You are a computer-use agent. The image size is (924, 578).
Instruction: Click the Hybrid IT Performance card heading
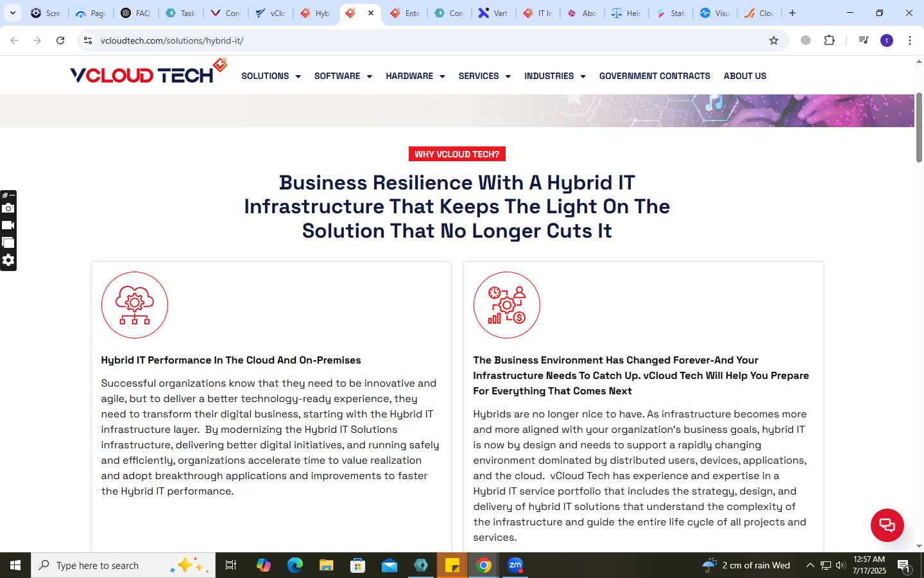tap(231, 360)
